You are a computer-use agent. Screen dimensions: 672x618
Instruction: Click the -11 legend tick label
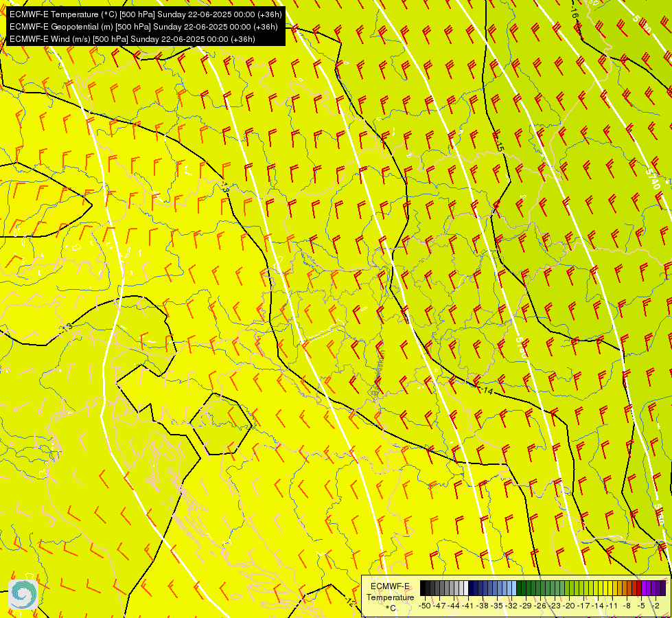click(x=613, y=606)
